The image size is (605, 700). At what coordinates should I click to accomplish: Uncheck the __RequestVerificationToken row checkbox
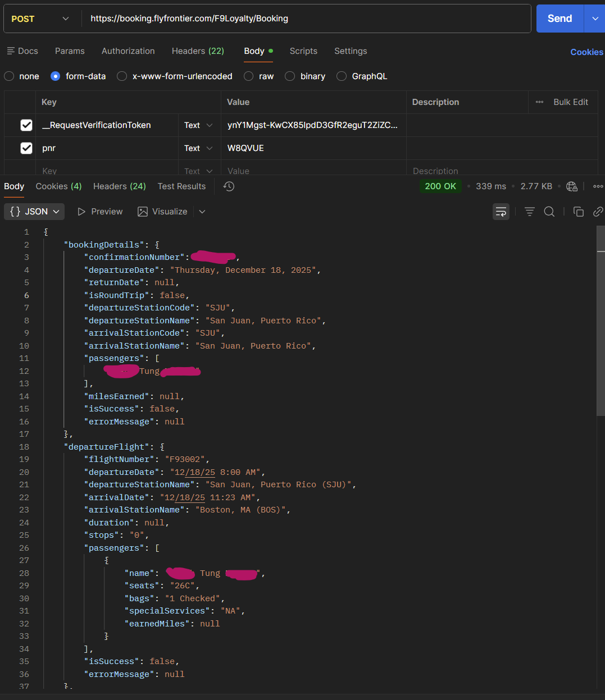point(26,125)
